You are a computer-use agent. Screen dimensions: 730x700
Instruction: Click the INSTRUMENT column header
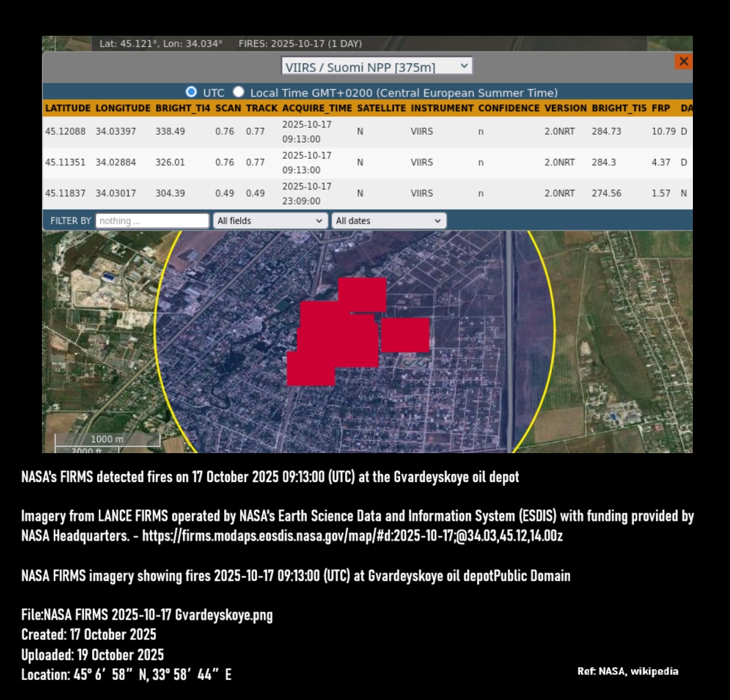(x=442, y=109)
